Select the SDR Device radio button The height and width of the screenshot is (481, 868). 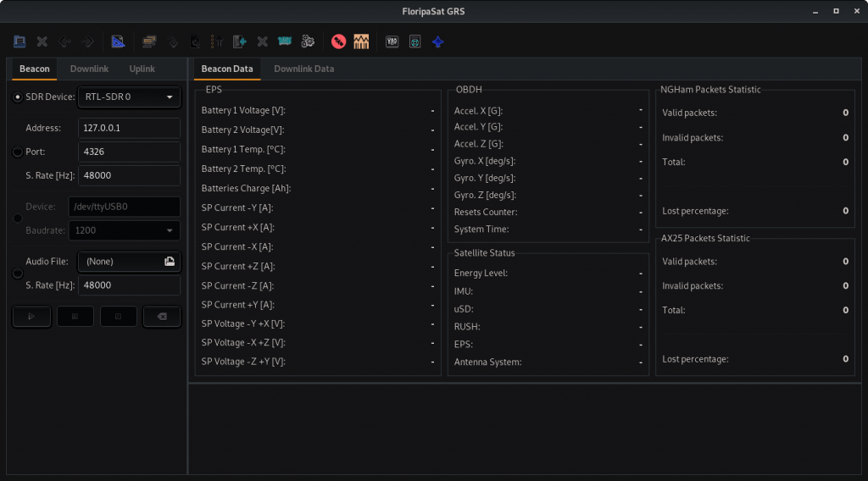pyautogui.click(x=18, y=97)
